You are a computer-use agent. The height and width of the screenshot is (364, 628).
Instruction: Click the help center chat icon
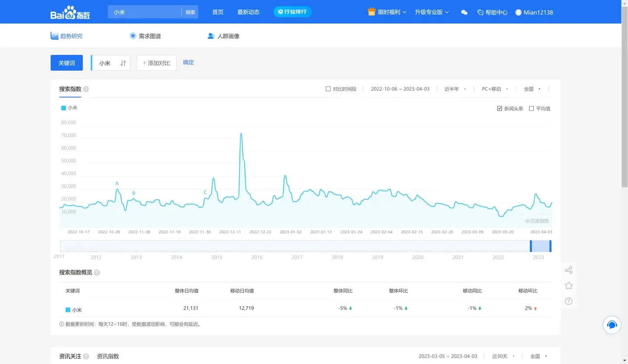[x=481, y=13]
